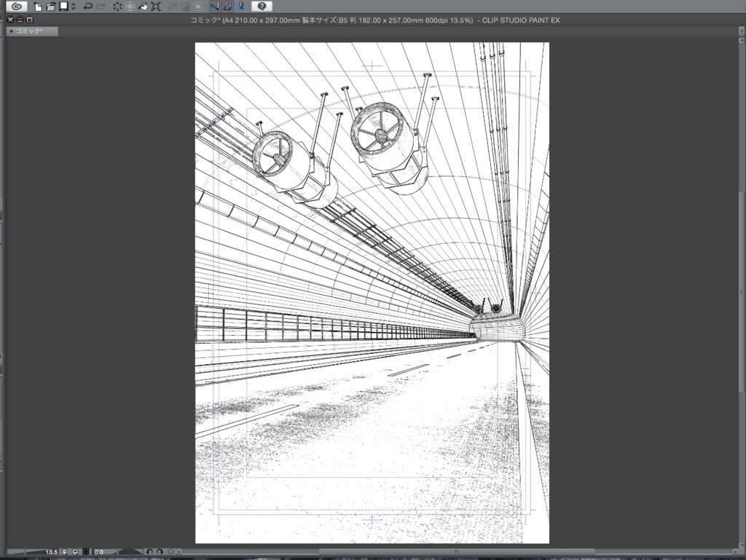Reset canvas rotation icon
This screenshot has height=560, width=746.
click(x=170, y=552)
